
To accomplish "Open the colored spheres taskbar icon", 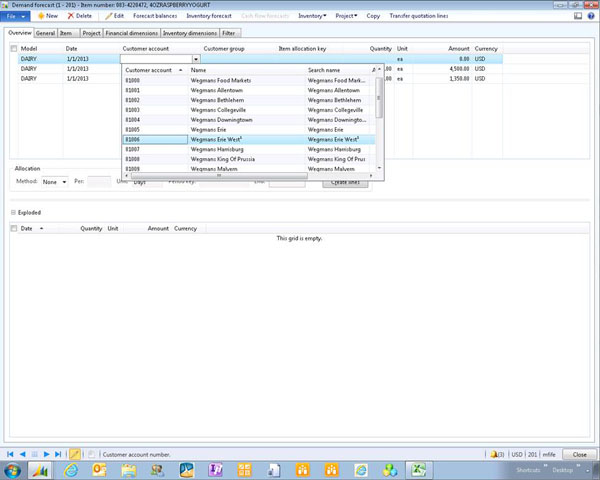I will 390,470.
